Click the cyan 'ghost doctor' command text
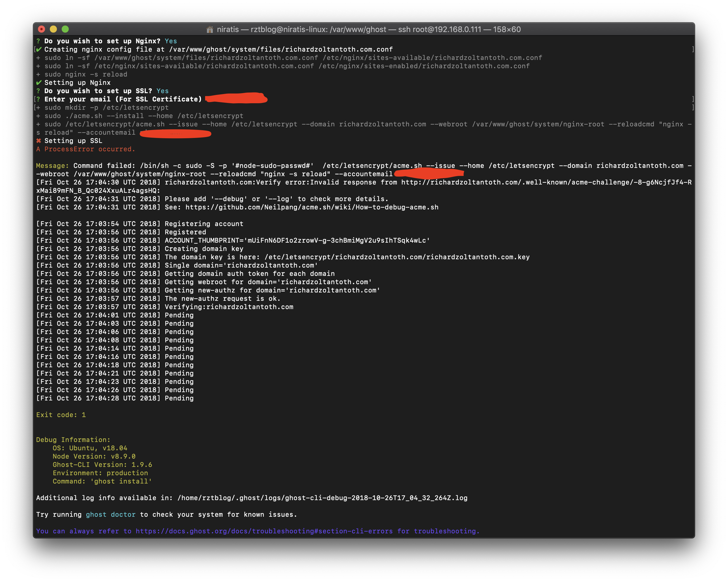Image resolution: width=728 pixels, height=582 pixels. 111,514
